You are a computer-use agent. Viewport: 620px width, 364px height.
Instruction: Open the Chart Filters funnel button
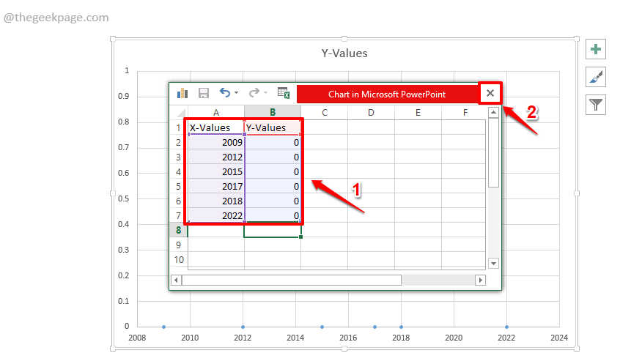tap(596, 104)
